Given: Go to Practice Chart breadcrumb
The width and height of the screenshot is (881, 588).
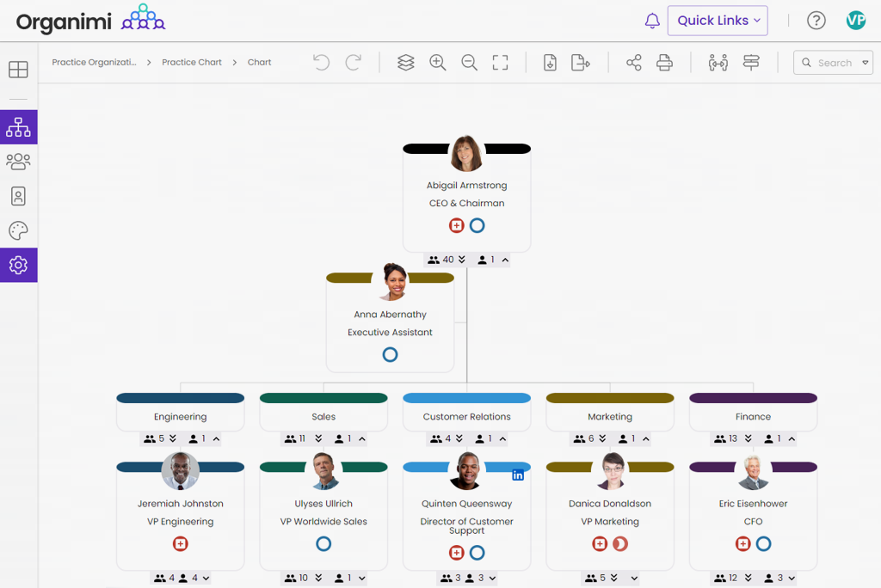Looking at the screenshot, I should point(192,63).
